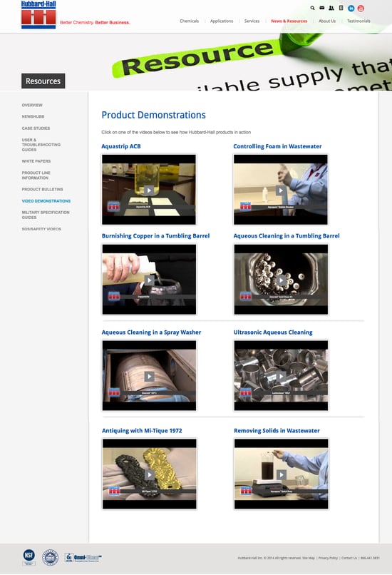392x575 pixels.
Task: Open the search magnifier icon
Action: 312,8
